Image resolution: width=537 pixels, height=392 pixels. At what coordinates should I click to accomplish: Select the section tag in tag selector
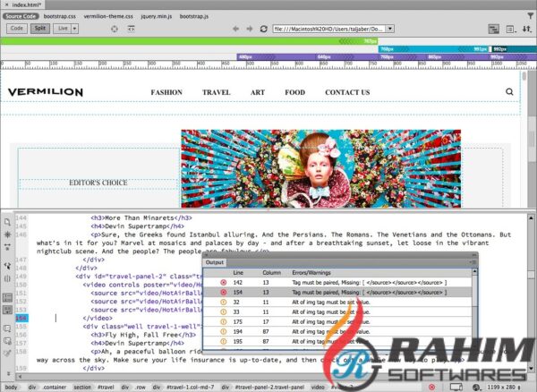pyautogui.click(x=82, y=388)
